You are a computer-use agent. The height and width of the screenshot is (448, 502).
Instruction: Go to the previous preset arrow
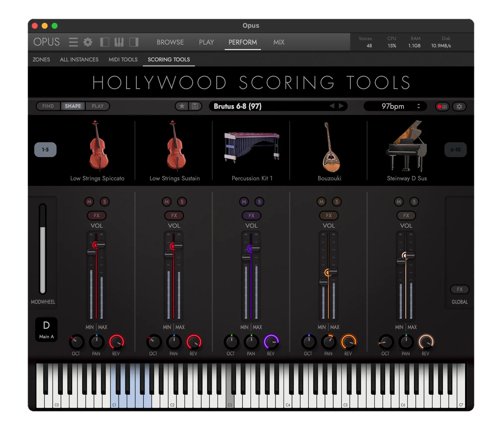[x=332, y=106]
